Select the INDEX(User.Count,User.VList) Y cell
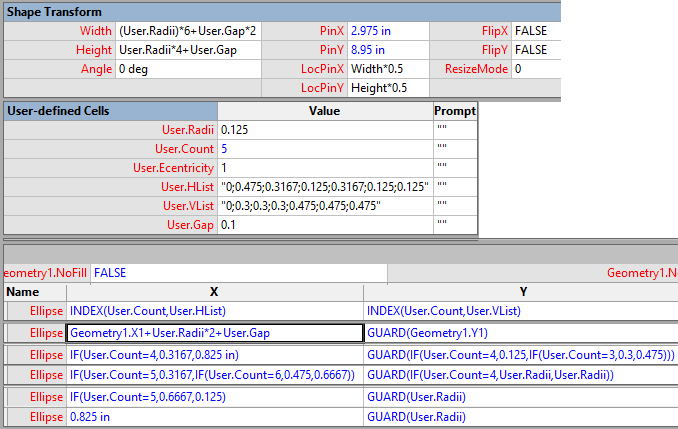Screen dimensions: 678x429 click(520, 311)
